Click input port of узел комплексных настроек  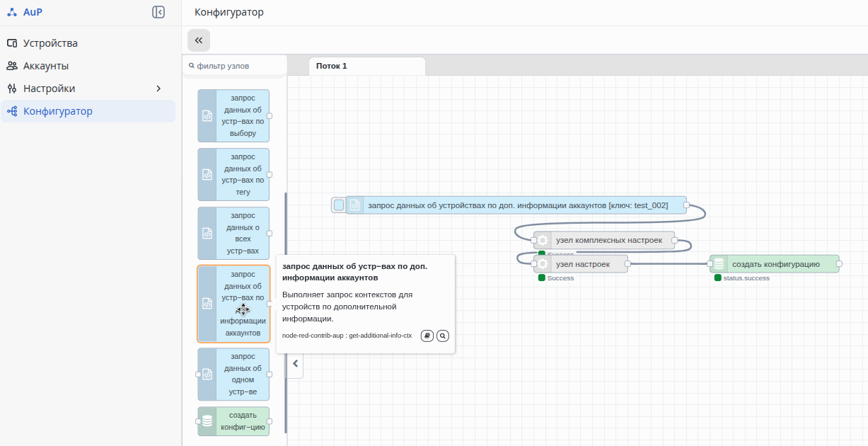click(x=533, y=241)
